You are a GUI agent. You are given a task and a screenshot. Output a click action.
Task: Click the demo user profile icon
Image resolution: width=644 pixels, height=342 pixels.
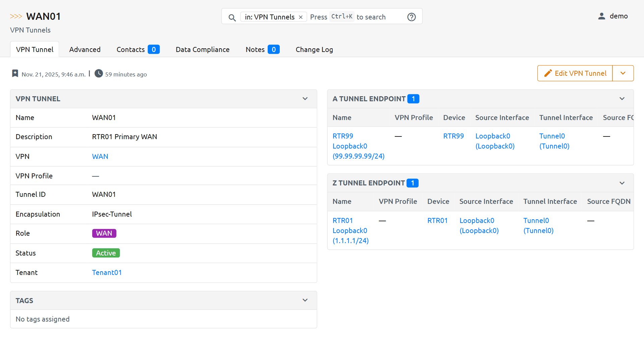click(x=601, y=16)
